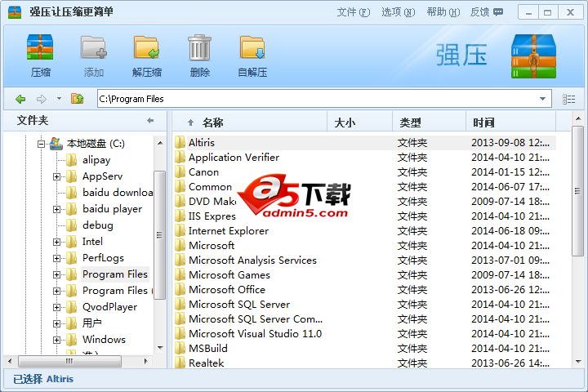Expand the QvodPlayer tree folder

coord(56,307)
